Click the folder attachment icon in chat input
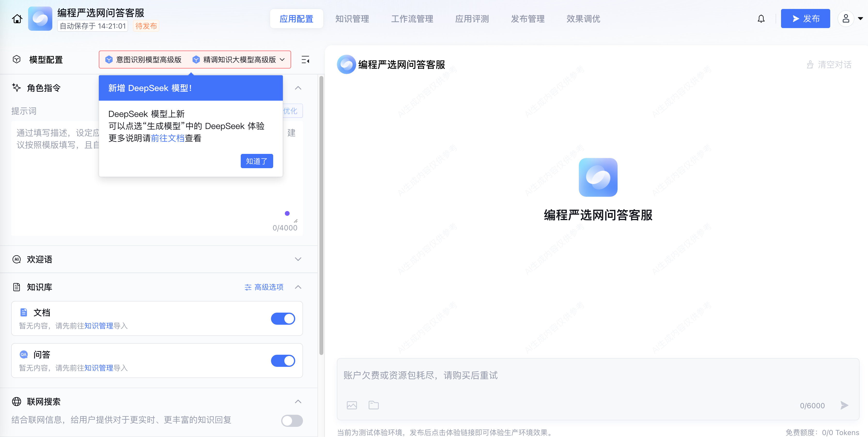This screenshot has width=868, height=437. (x=373, y=405)
